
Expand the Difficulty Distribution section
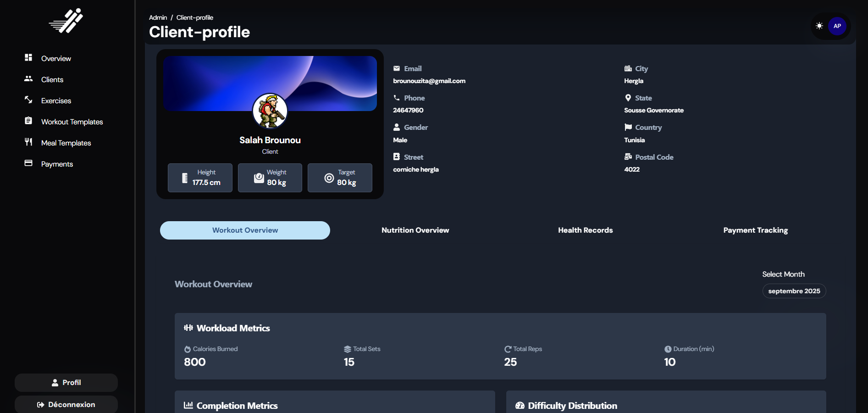(572, 406)
